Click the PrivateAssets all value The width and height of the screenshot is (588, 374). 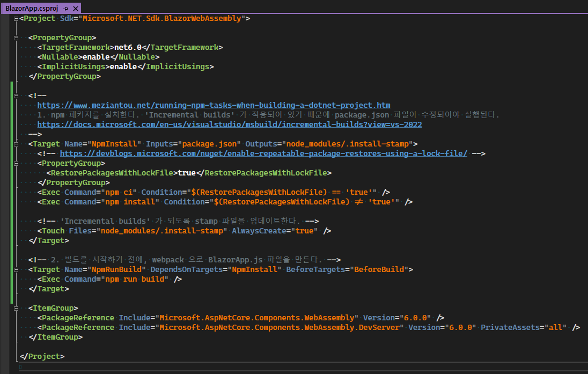coord(555,327)
